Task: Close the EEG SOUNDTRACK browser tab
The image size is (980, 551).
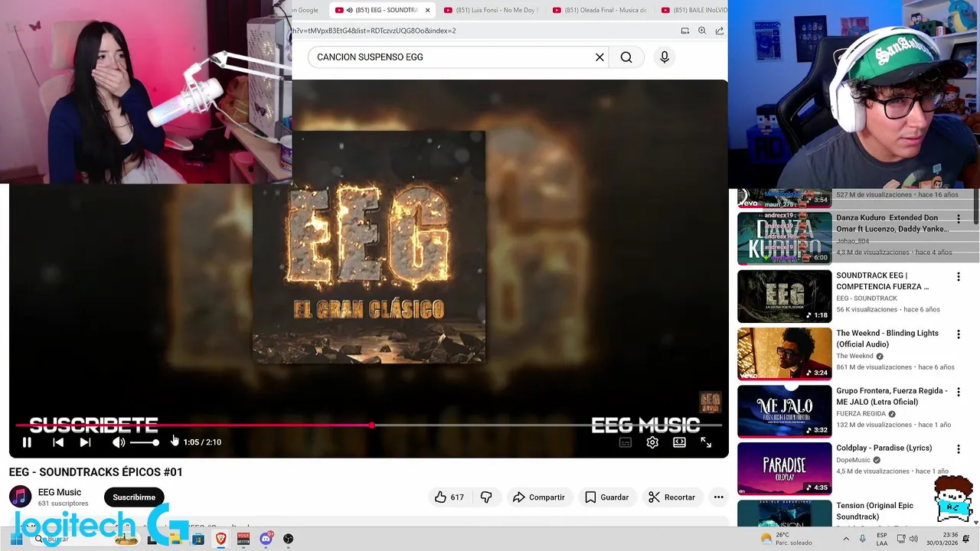Action: coord(427,10)
